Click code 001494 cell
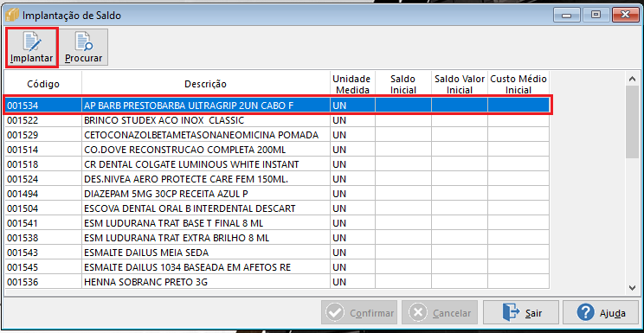This screenshot has height=333, width=644. pos(43,194)
